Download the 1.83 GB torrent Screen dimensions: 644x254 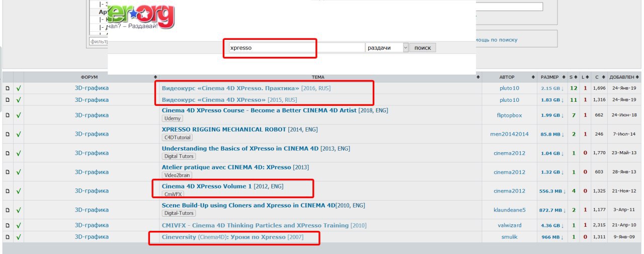pos(553,100)
